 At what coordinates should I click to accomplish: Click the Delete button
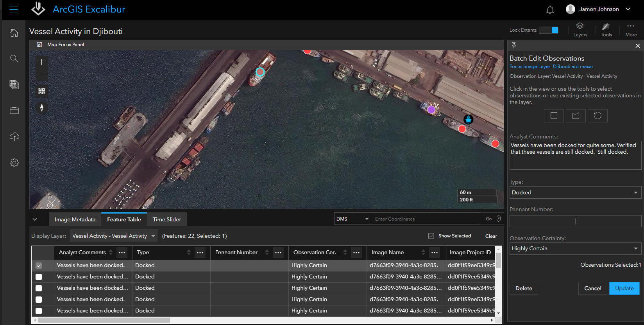point(524,288)
